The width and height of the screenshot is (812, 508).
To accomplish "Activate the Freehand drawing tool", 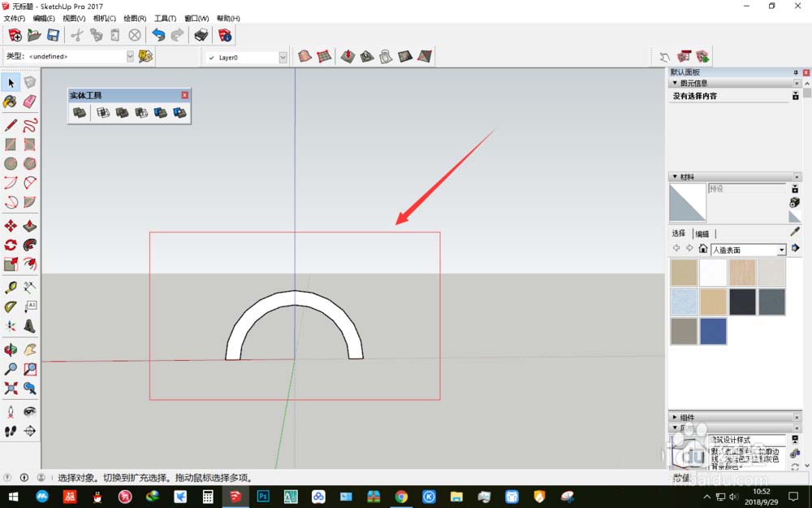I will [x=29, y=125].
